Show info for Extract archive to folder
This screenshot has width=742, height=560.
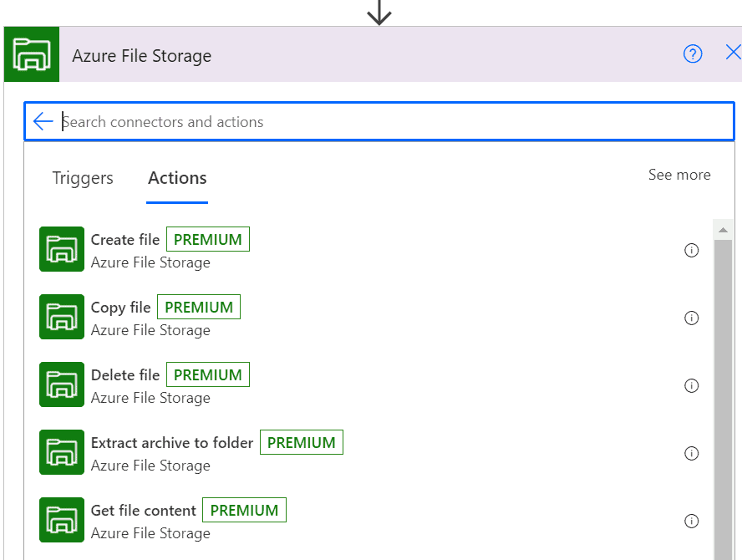(691, 453)
